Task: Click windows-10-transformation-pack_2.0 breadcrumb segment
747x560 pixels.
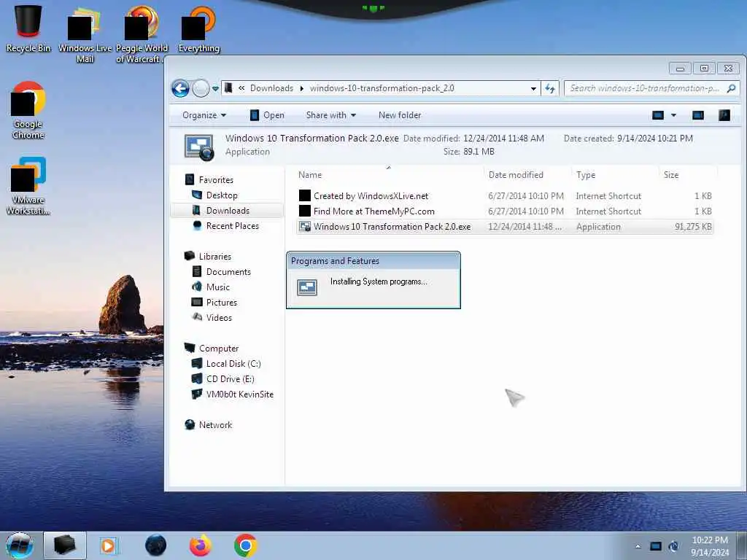Action: pyautogui.click(x=382, y=88)
